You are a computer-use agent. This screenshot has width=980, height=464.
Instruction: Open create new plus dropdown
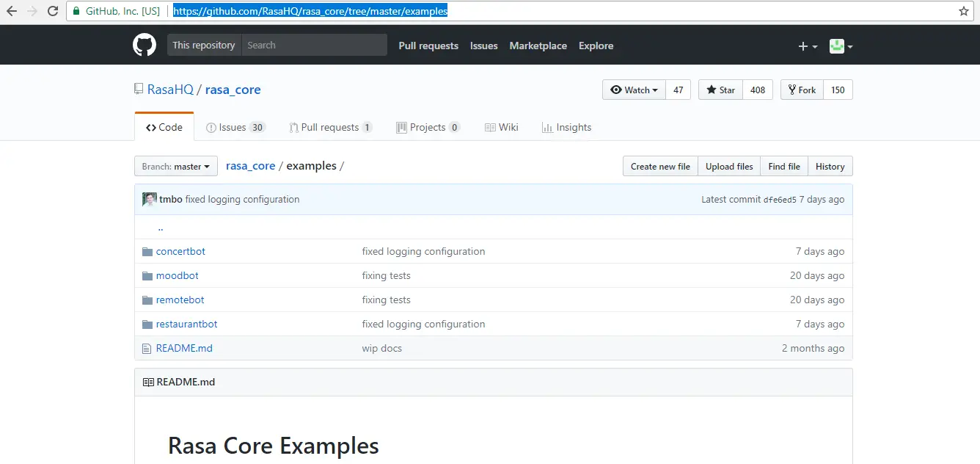(x=808, y=46)
